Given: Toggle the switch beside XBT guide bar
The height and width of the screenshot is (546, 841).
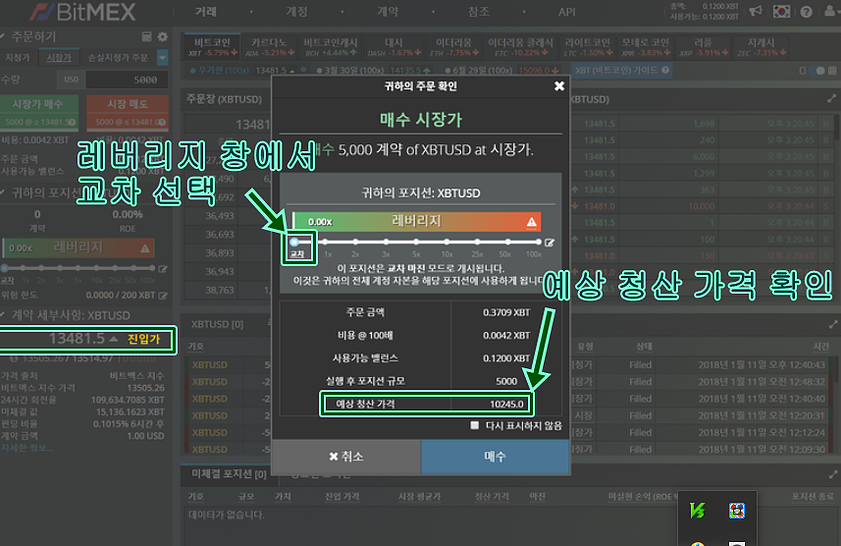Looking at the screenshot, I should [819, 71].
